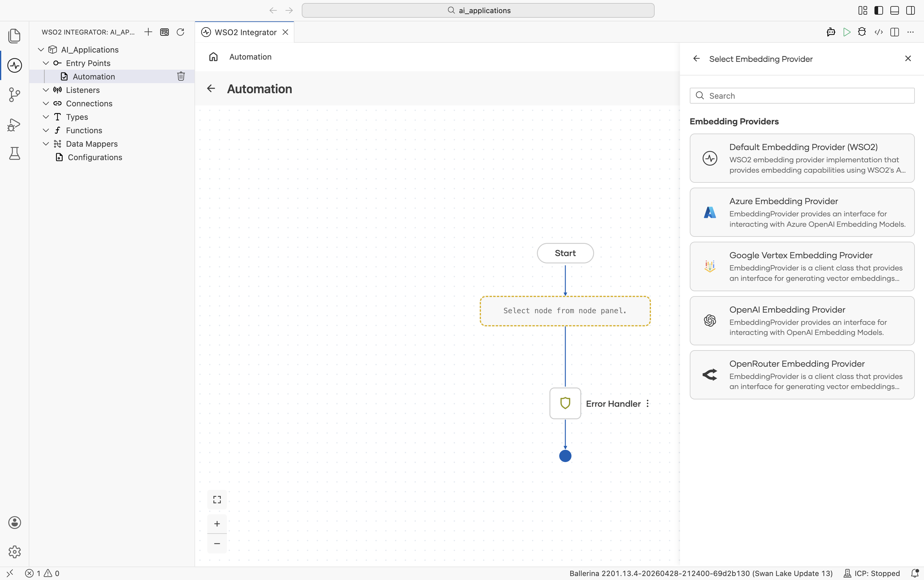Click the 'Select node from node panel' placeholder
Screen dimensions: 924x580
565,311
